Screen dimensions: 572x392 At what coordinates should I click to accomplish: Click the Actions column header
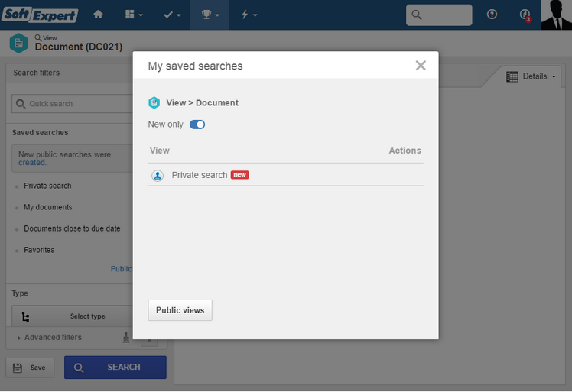405,151
